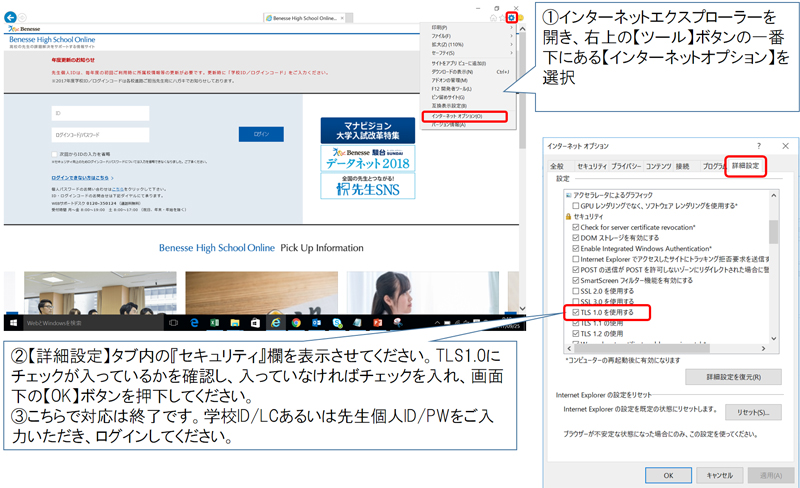The height and width of the screenshot is (488, 800).
Task: Click settings list right scroll arrow
Action: 763,349
